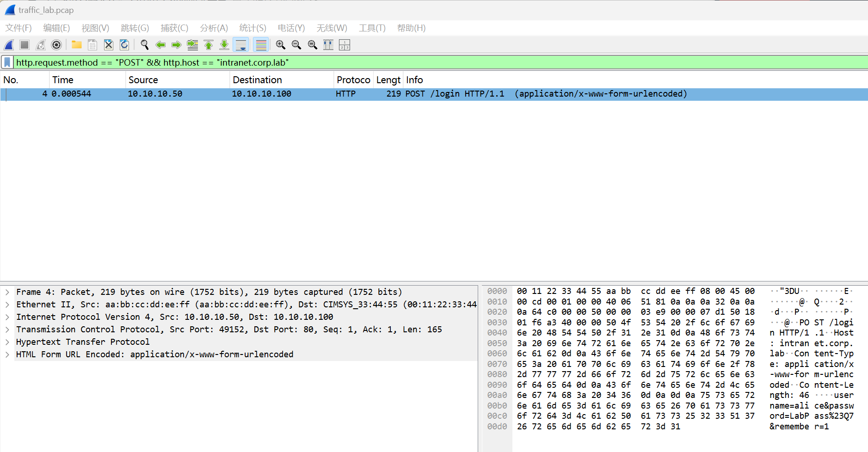Open the 统计(S) menu
The height and width of the screenshot is (452, 868).
[x=252, y=28]
